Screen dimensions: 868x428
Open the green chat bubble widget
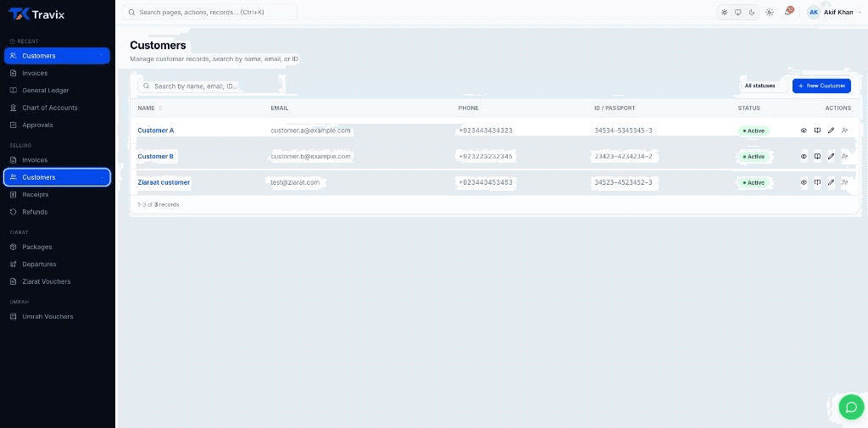(851, 407)
